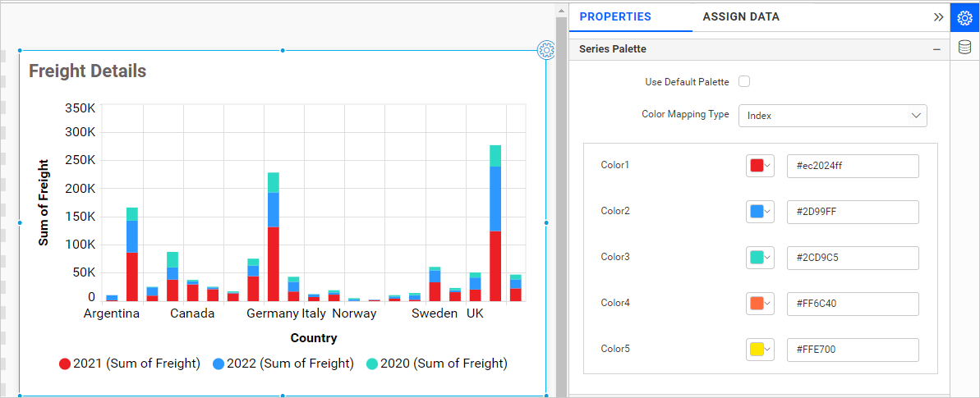
Task: Toggle the 2022 (Sum of Freight) legend item
Action: point(283,364)
